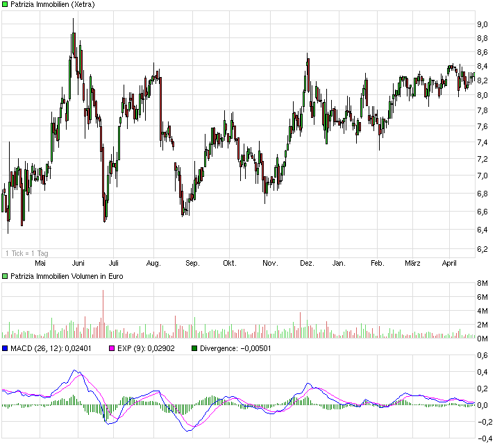Click the 6,4 price axis value
This screenshot has height=444, width=504.
point(482,230)
